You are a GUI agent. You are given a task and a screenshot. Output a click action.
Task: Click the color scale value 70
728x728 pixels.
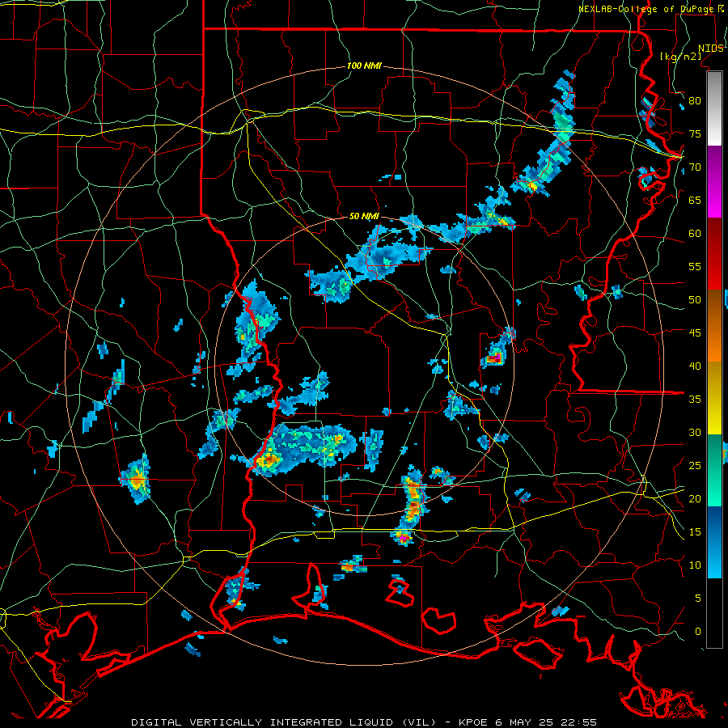[x=695, y=167]
